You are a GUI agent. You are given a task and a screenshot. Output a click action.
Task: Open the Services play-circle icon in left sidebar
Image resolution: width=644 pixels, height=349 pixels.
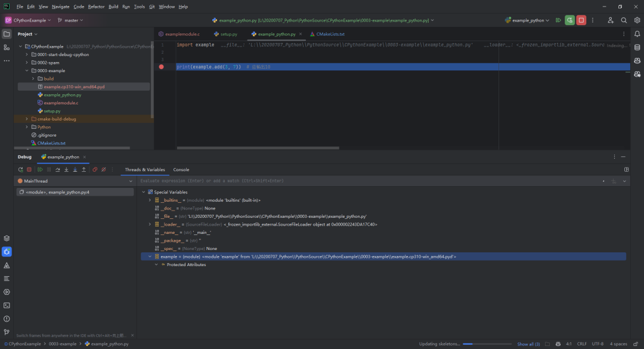click(7, 292)
